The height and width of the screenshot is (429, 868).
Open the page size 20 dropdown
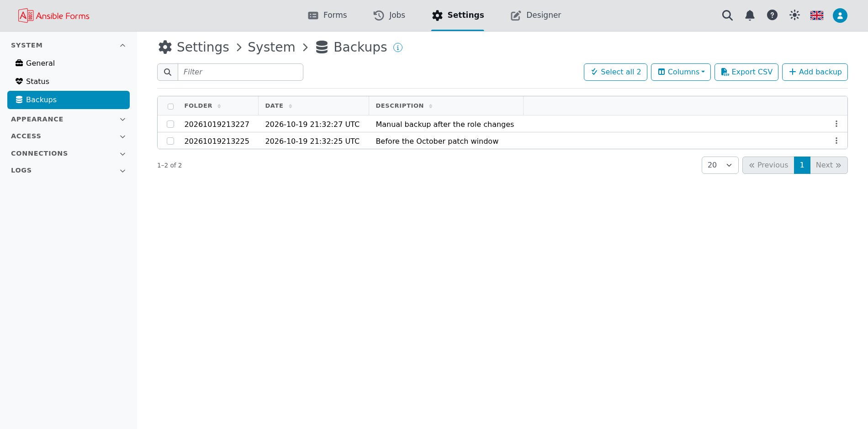coord(720,165)
